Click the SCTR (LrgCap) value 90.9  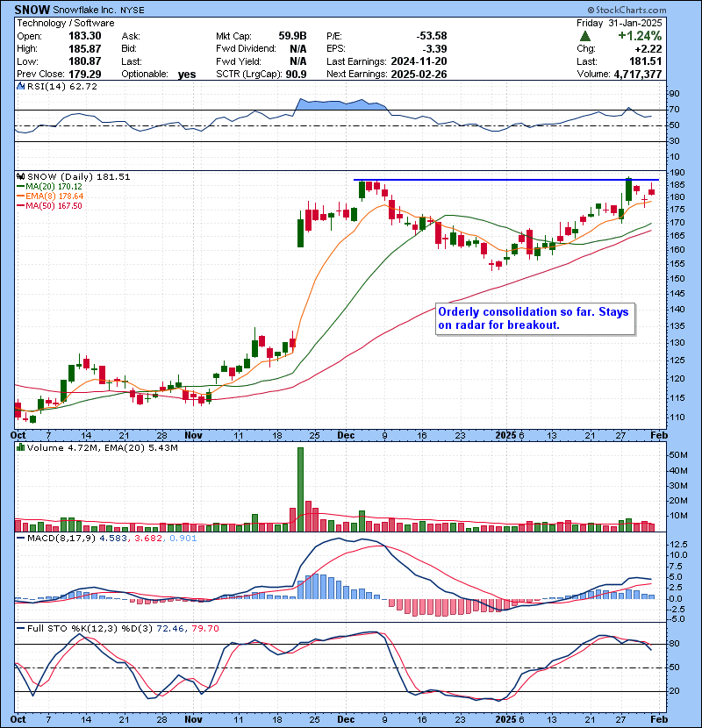297,74
